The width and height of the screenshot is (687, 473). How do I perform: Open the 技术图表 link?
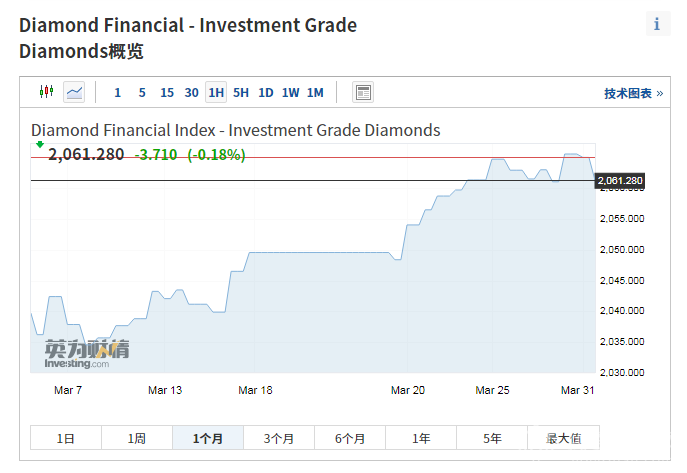pos(632,93)
